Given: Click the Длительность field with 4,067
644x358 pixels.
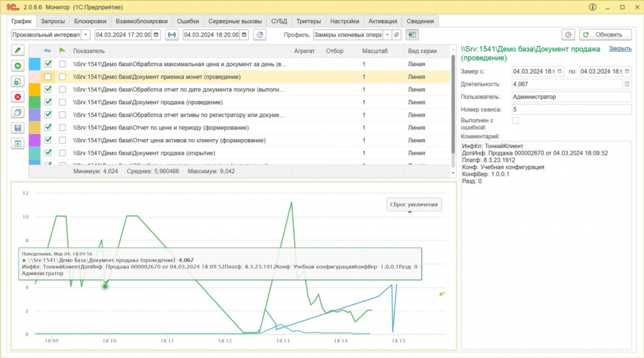Looking at the screenshot, I should 567,84.
